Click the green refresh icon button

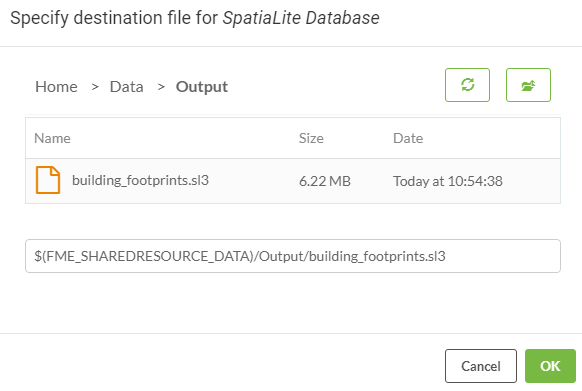pos(467,85)
